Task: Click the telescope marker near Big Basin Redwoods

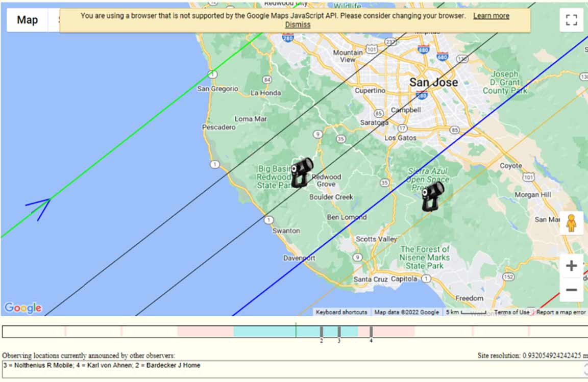Action: click(302, 172)
